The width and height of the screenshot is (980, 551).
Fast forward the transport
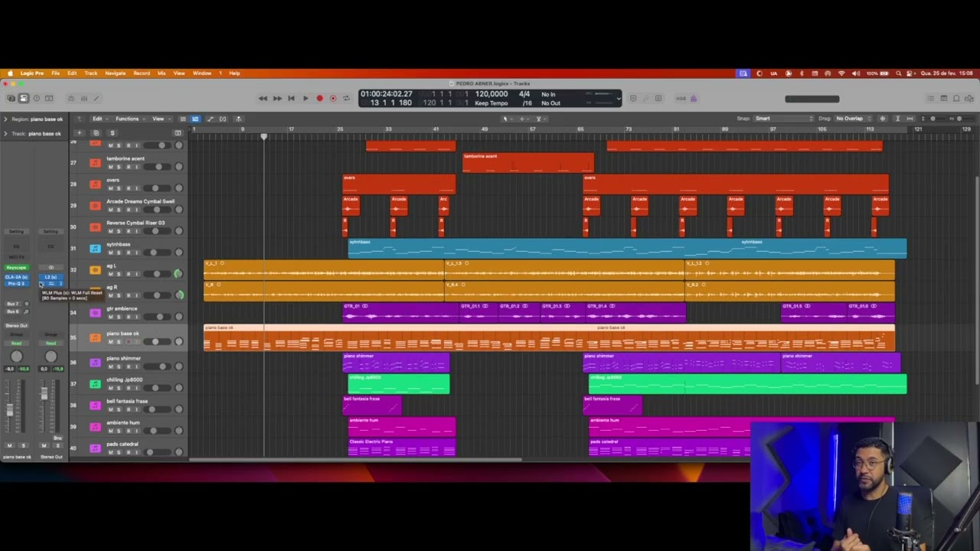point(277,98)
